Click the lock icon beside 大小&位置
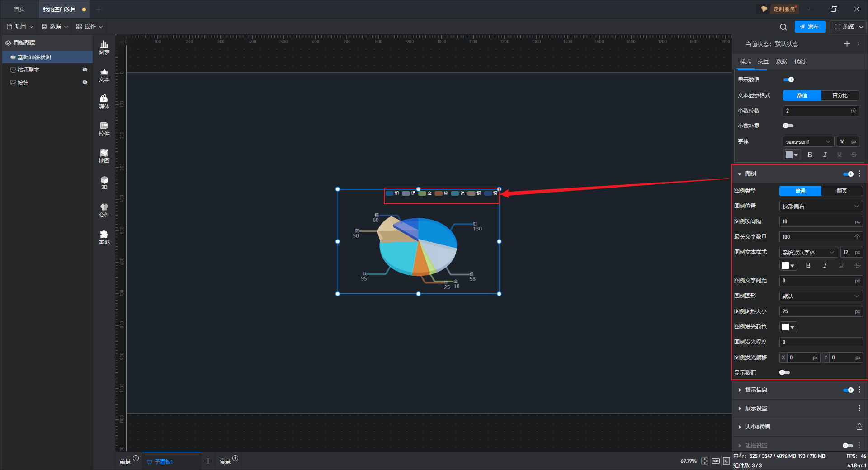868x470 pixels. click(859, 427)
